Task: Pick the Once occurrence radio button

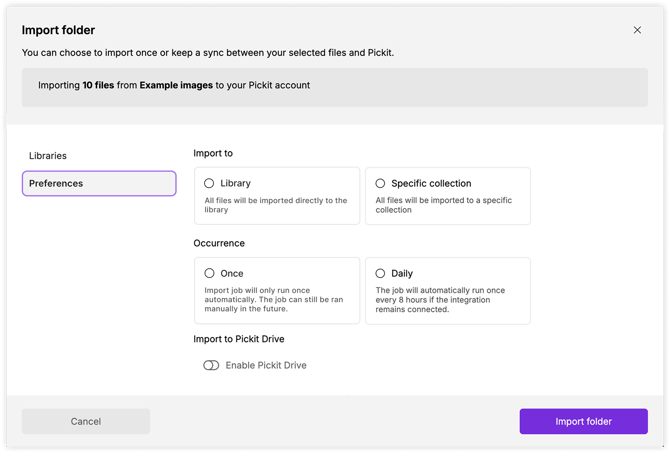Action: pyautogui.click(x=209, y=273)
